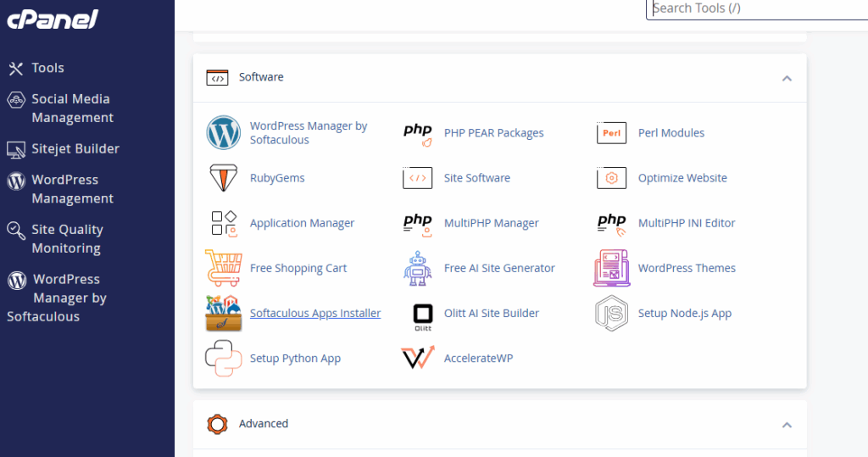Collapse the Software section chevron

tap(787, 79)
